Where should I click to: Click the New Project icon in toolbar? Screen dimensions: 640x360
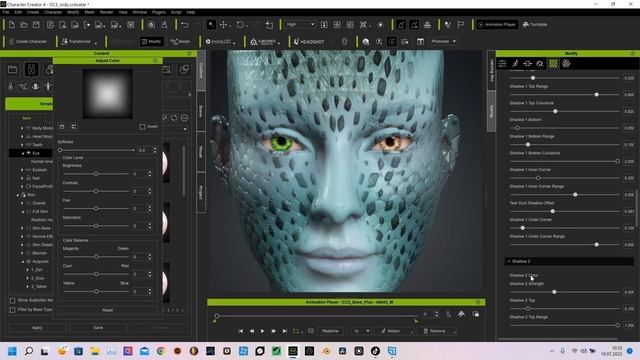click(x=12, y=25)
